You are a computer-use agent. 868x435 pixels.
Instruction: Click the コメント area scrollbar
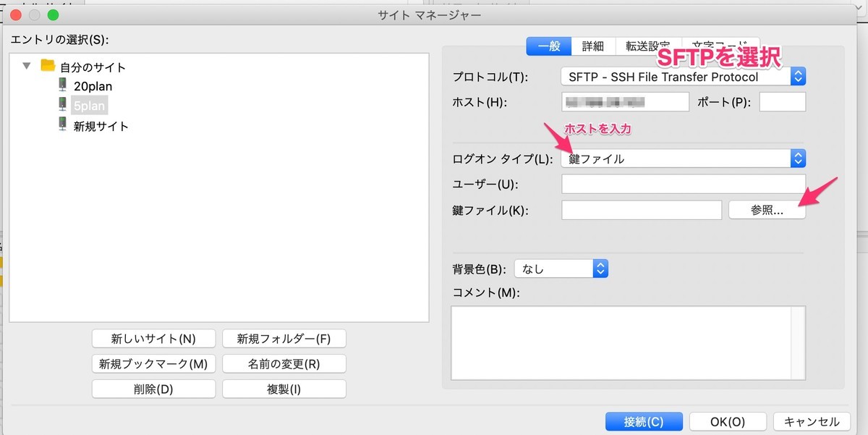799,343
